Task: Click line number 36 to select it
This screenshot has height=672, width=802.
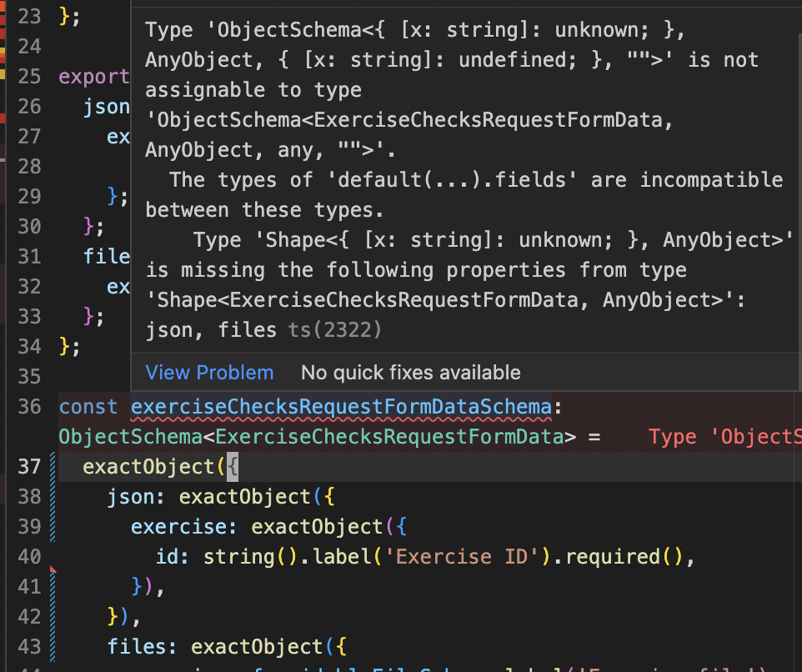Action: [x=29, y=406]
